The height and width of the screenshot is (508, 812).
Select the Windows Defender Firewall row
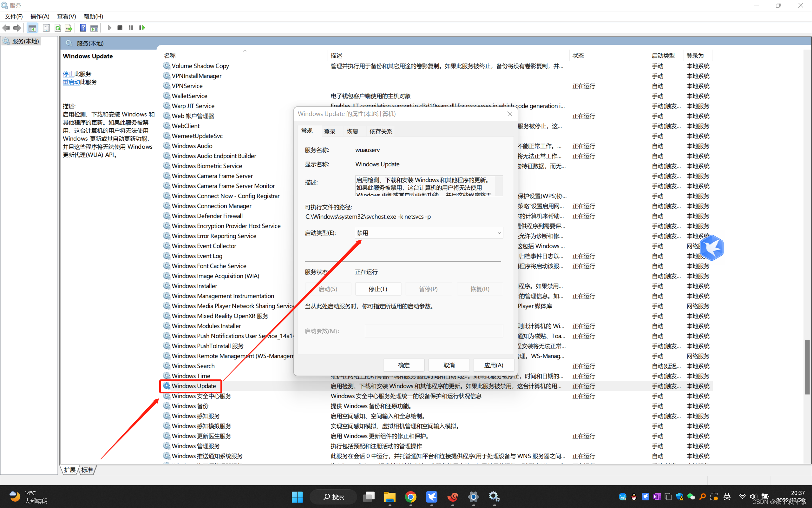coord(437,216)
